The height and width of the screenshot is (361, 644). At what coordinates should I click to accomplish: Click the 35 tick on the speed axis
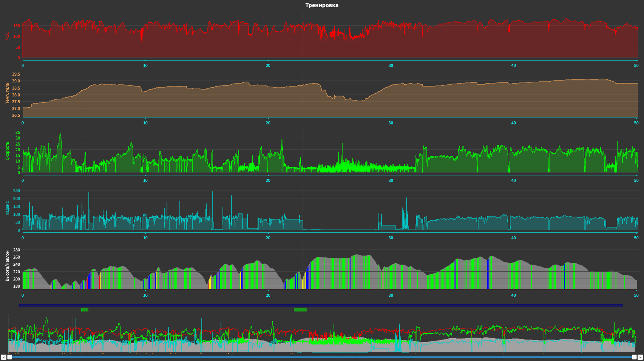(18, 132)
